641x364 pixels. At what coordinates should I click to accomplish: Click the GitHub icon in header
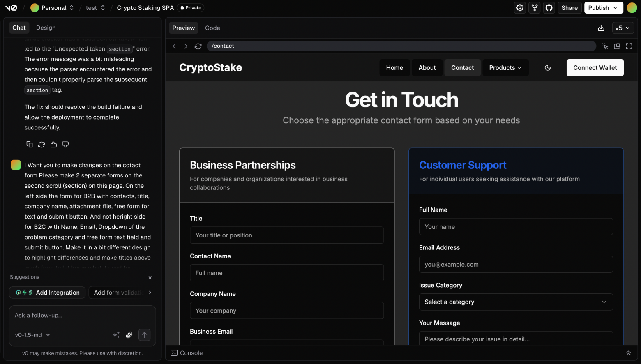(x=549, y=8)
